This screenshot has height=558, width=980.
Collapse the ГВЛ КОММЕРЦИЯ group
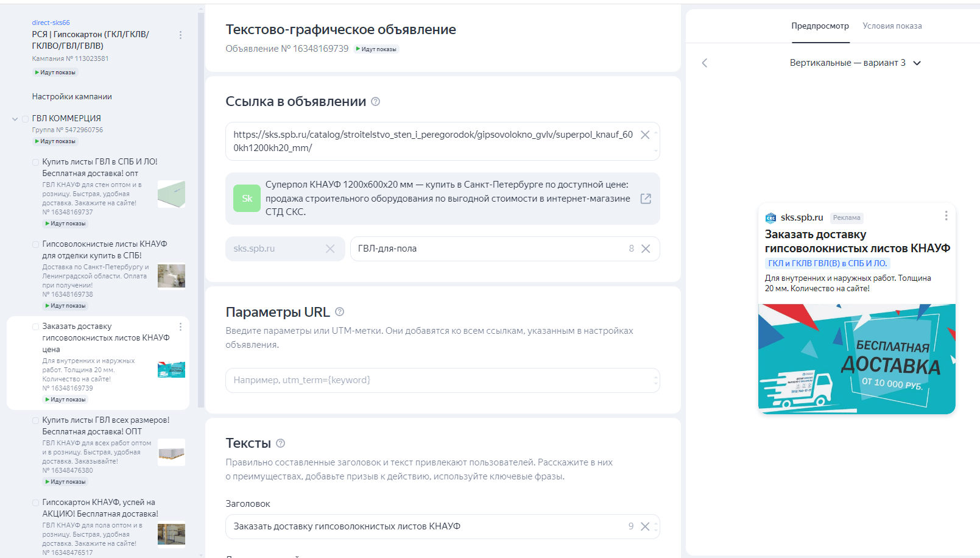click(x=15, y=119)
